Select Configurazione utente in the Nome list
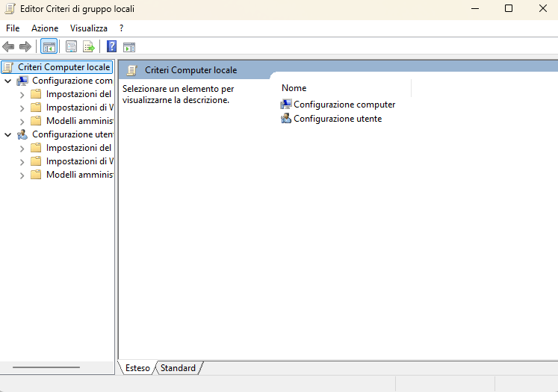 tap(337, 119)
